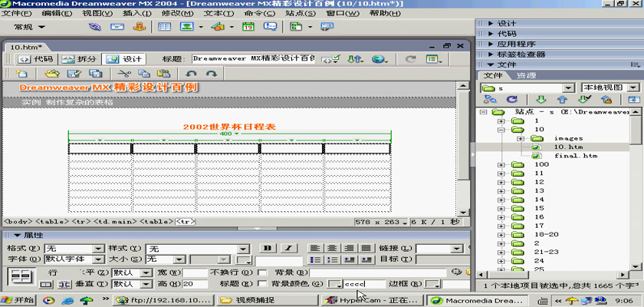This screenshot has width=644, height=307.
Task: Toggle the 不换行 (No wrap) checkbox
Action: click(x=261, y=272)
